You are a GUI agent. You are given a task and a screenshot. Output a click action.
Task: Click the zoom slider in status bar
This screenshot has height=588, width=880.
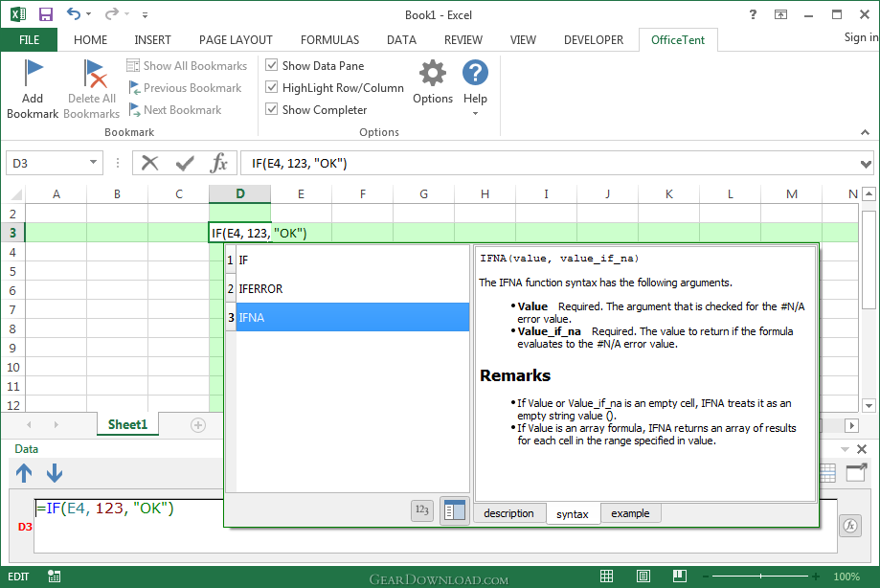[x=760, y=577]
